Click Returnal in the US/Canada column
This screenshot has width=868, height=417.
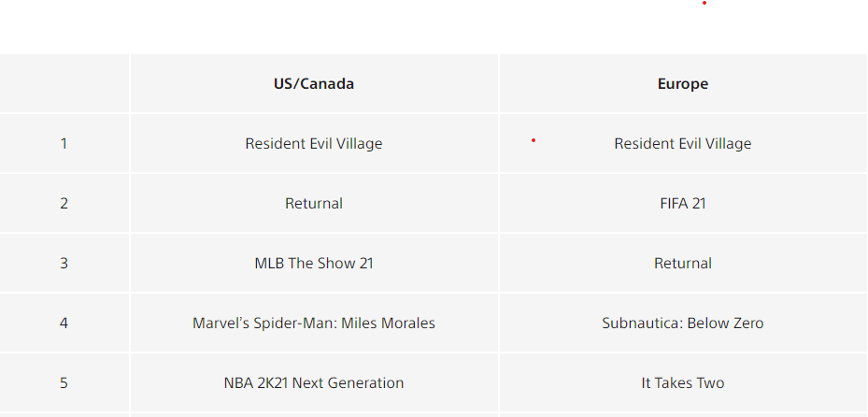coord(314,203)
